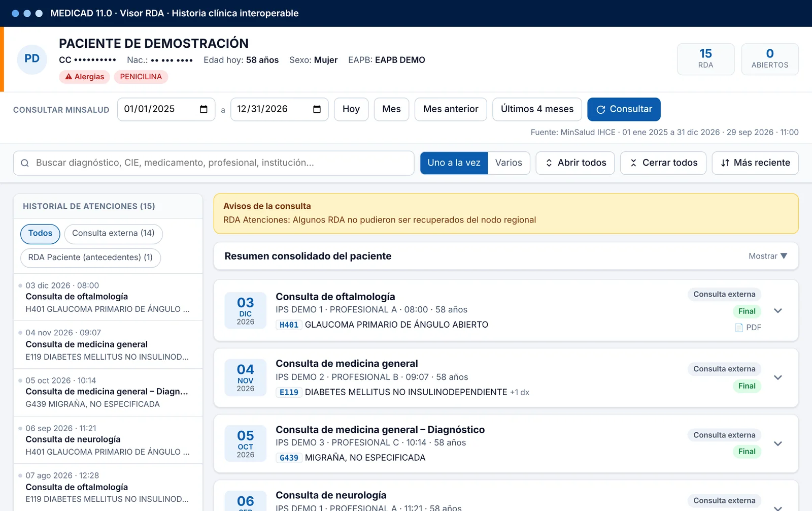Filter by 'RDA Paciente (antecedentes) (1)'
The height and width of the screenshot is (511, 812).
(90, 258)
